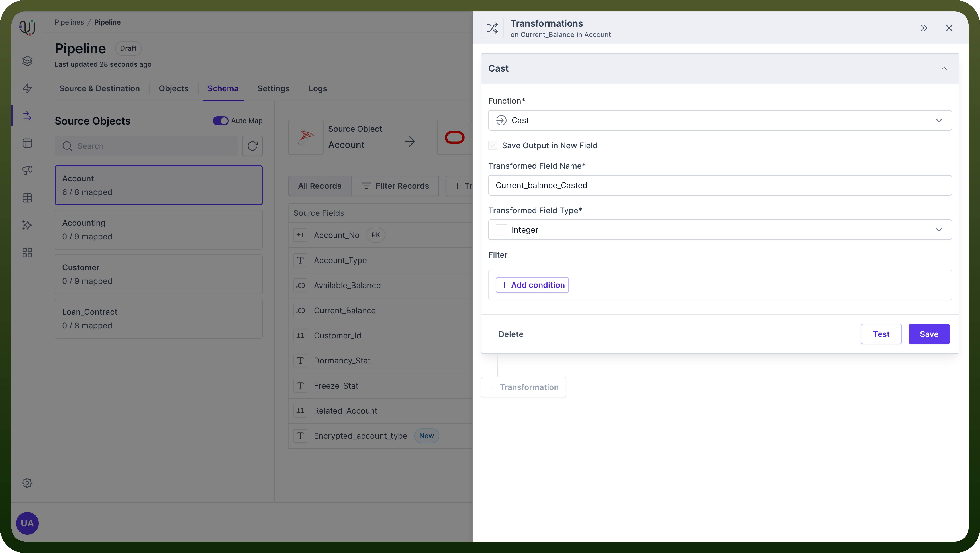Select the Customer source object card
The width and height of the screenshot is (980, 553).
[x=159, y=274]
